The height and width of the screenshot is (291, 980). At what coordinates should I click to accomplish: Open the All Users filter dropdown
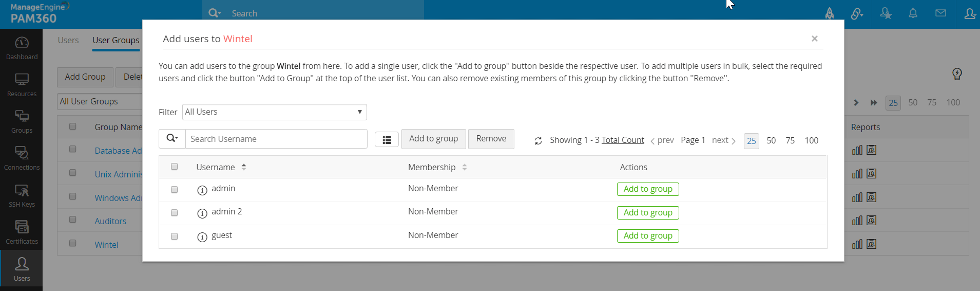(x=274, y=112)
